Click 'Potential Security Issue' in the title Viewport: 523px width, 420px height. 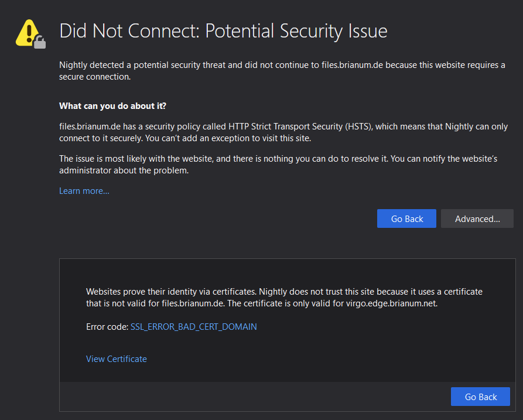point(296,30)
